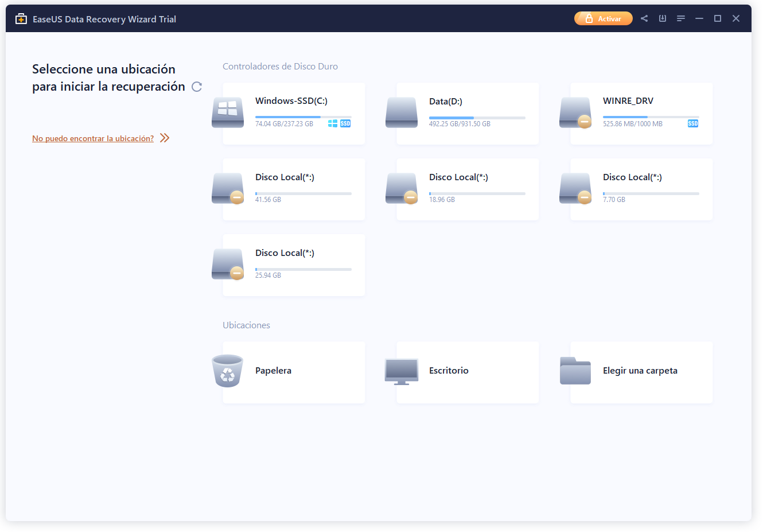
Task: Click the '25.94 GB' size label
Action: coord(268,275)
